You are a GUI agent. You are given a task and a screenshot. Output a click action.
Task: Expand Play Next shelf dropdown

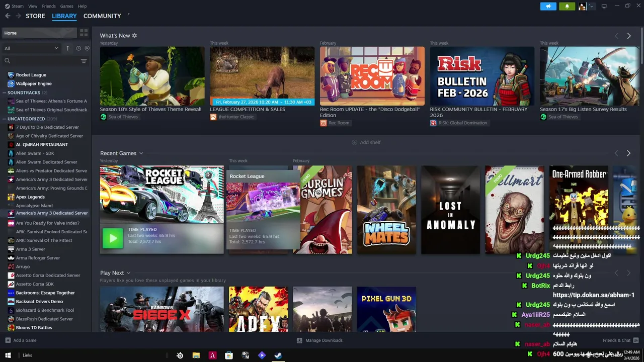point(128,273)
